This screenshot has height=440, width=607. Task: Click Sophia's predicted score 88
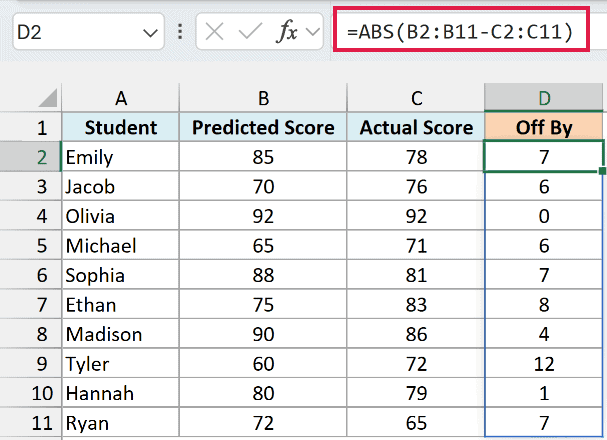click(263, 275)
